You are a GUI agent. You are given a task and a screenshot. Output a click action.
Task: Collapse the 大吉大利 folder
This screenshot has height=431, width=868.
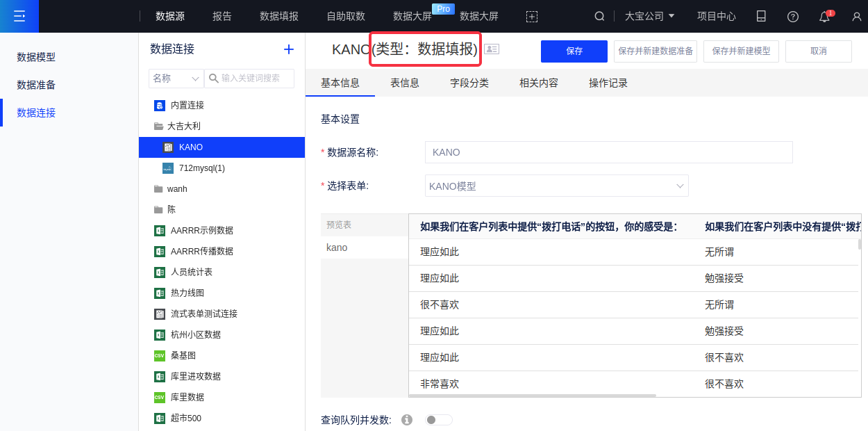pos(159,127)
